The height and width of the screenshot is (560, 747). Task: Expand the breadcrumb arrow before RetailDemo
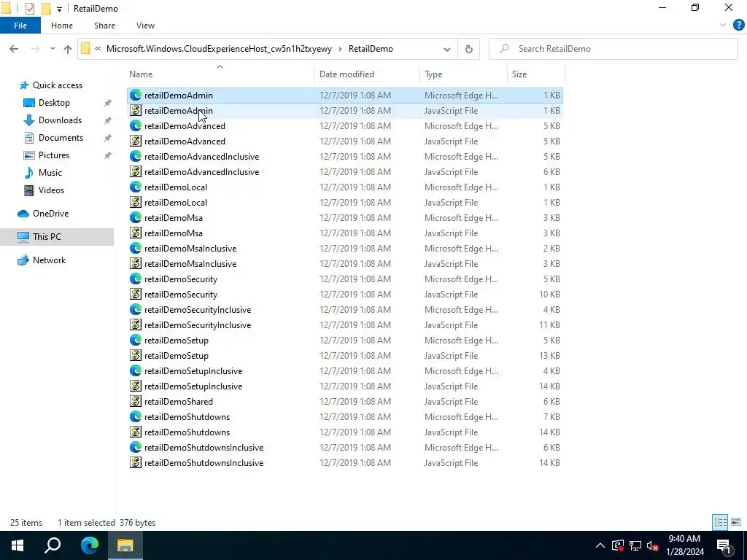[x=340, y=49]
